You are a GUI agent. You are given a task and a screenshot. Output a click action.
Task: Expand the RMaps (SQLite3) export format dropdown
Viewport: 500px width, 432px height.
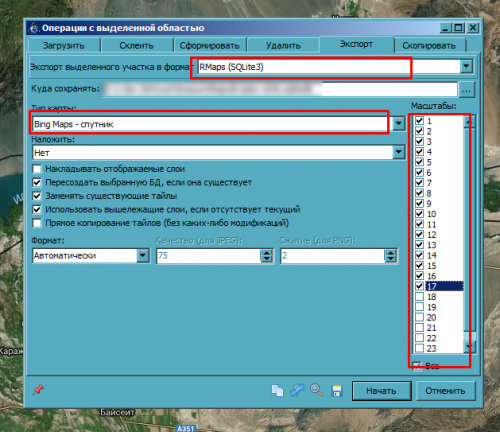click(466, 67)
